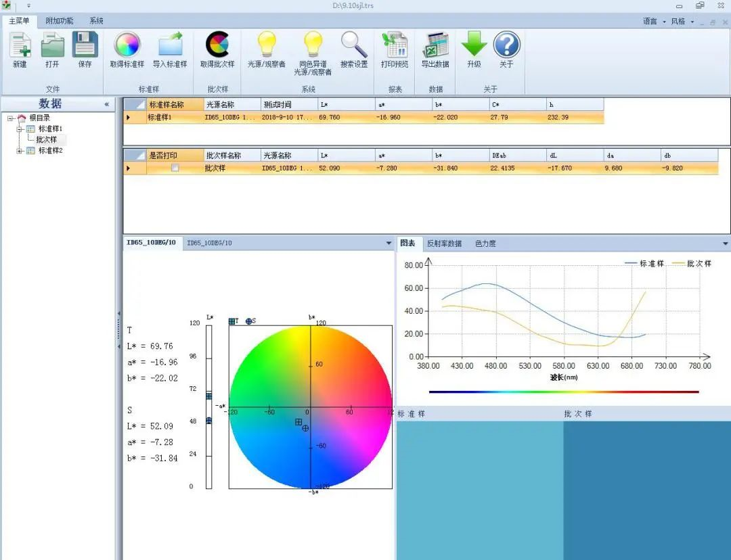Collapse the 数据 side panel
The height and width of the screenshot is (560, 731).
tap(106, 104)
